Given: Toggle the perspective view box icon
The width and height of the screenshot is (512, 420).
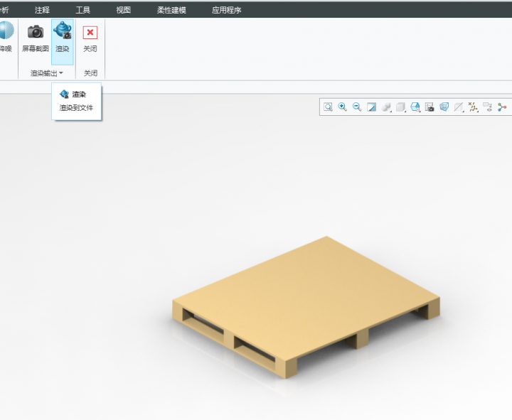Looking at the screenshot, I should click(444, 107).
